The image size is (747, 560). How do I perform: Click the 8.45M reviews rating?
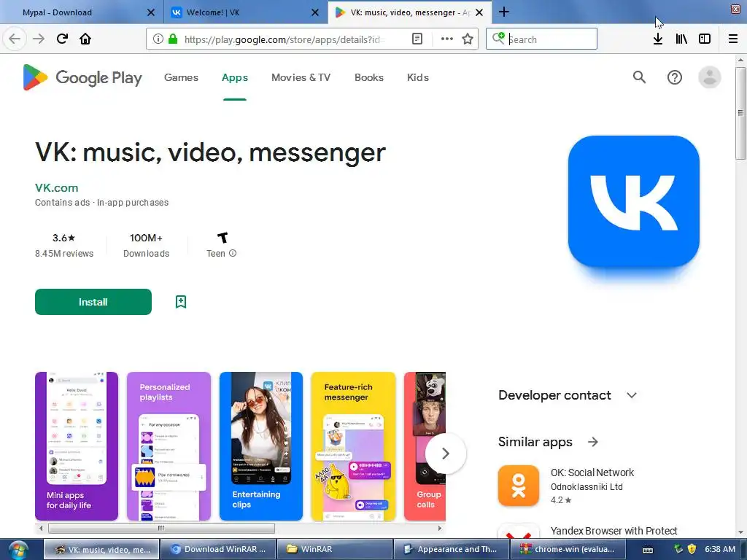pyautogui.click(x=64, y=245)
